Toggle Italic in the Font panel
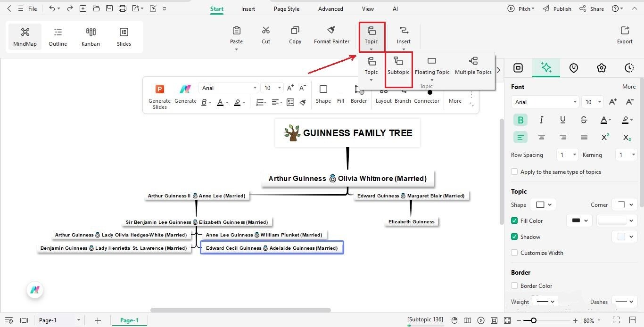 click(x=541, y=120)
